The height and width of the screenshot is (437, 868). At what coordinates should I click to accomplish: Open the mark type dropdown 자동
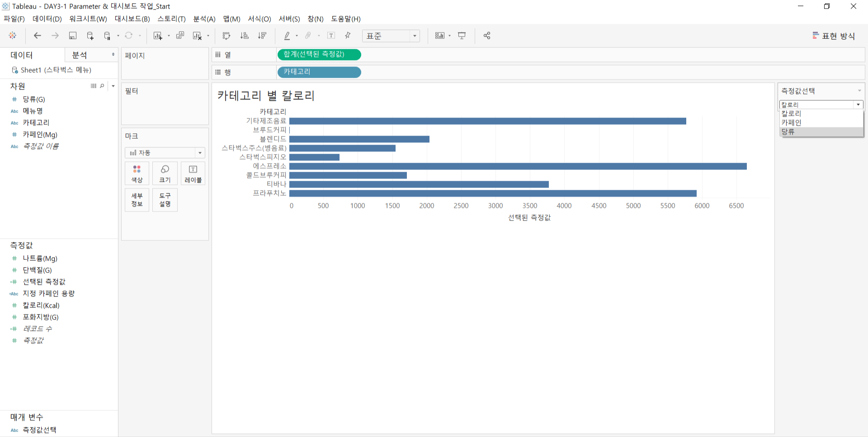pos(165,153)
